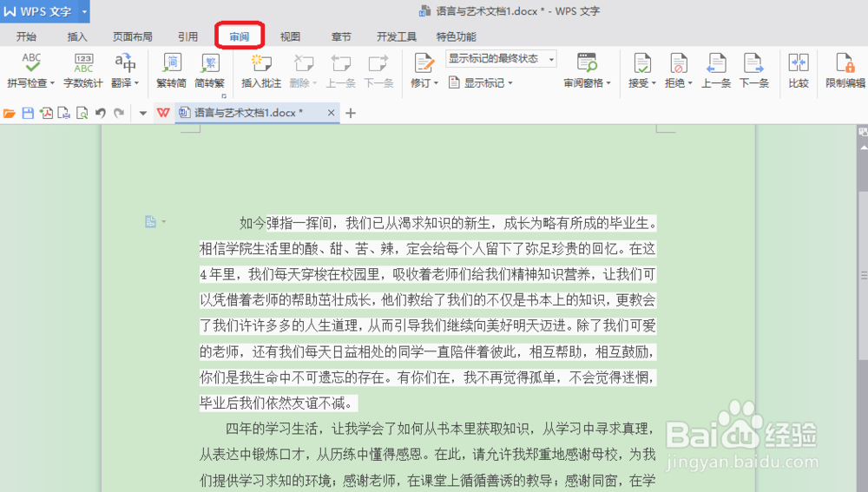The image size is (868, 492).
Task: Open the 翻译 dropdown arrow
Action: pos(136,83)
